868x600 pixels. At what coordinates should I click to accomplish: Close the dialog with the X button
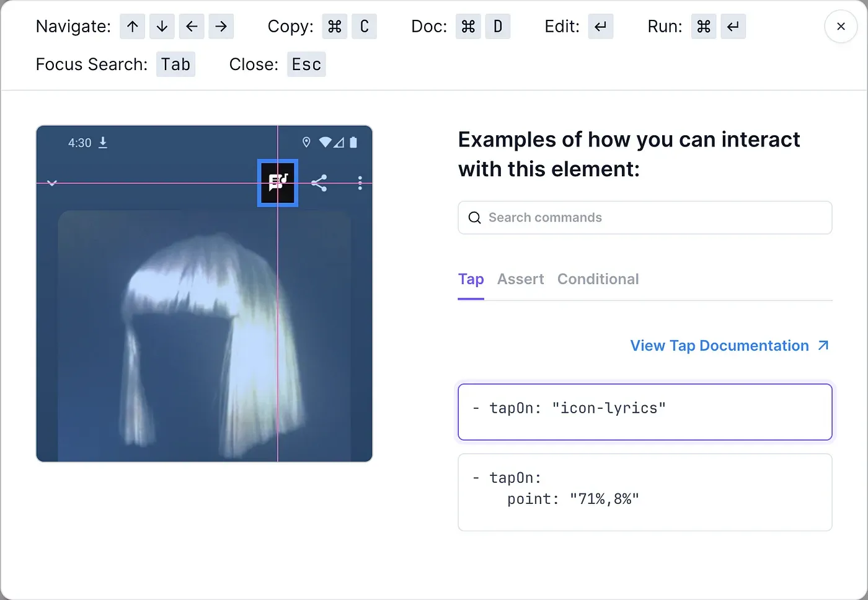click(x=841, y=27)
